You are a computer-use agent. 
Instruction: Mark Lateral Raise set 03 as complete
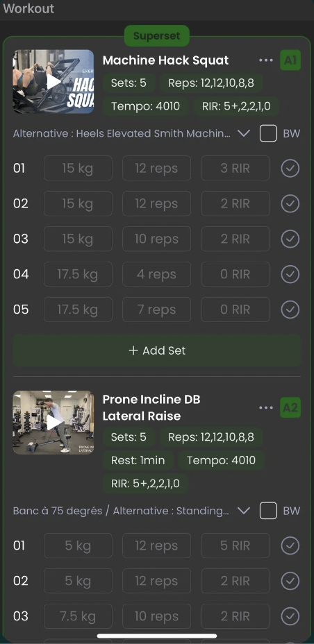290,616
